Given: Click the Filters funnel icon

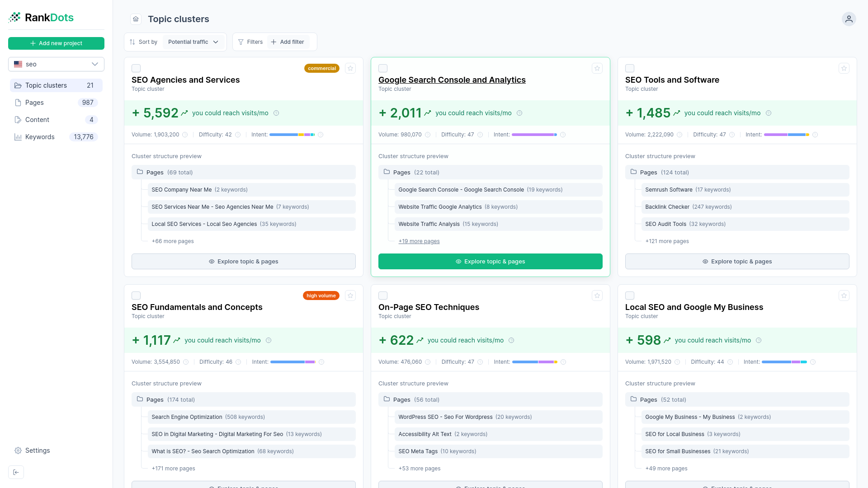Looking at the screenshot, I should click(x=241, y=42).
